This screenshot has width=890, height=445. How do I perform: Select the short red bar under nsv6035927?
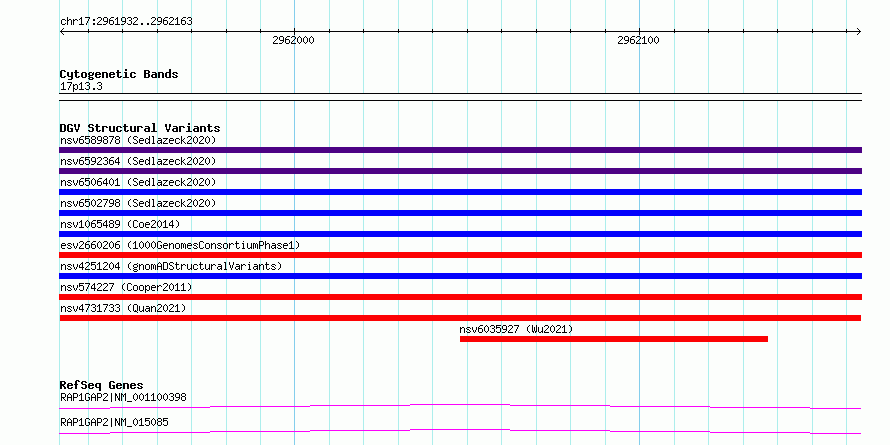(x=614, y=339)
